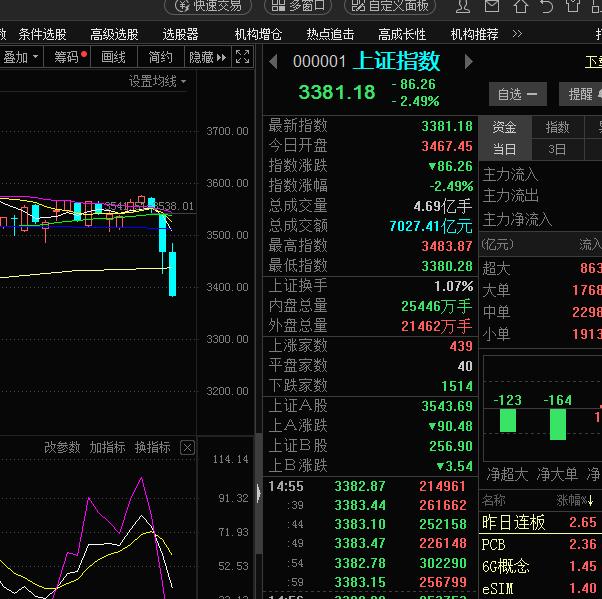Open the 快速交易 quick trade button
Image resolution: width=602 pixels, height=599 pixels.
(208, 6)
